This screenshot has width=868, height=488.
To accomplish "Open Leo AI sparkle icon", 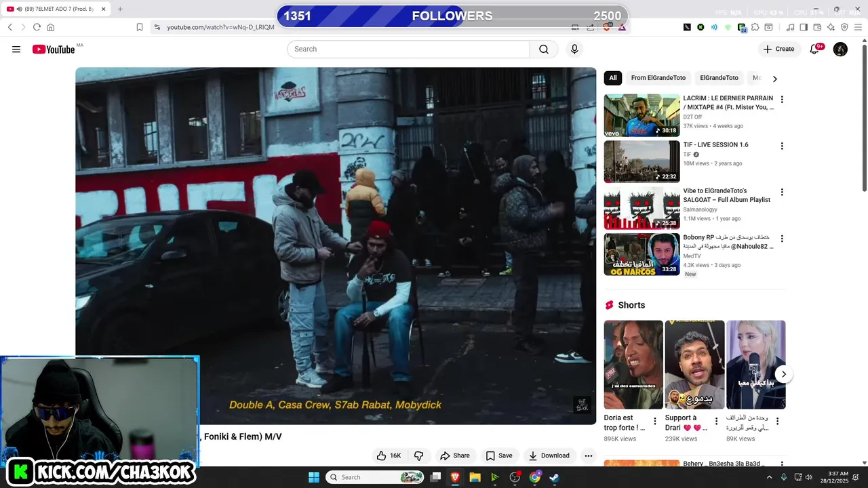I will (x=831, y=27).
